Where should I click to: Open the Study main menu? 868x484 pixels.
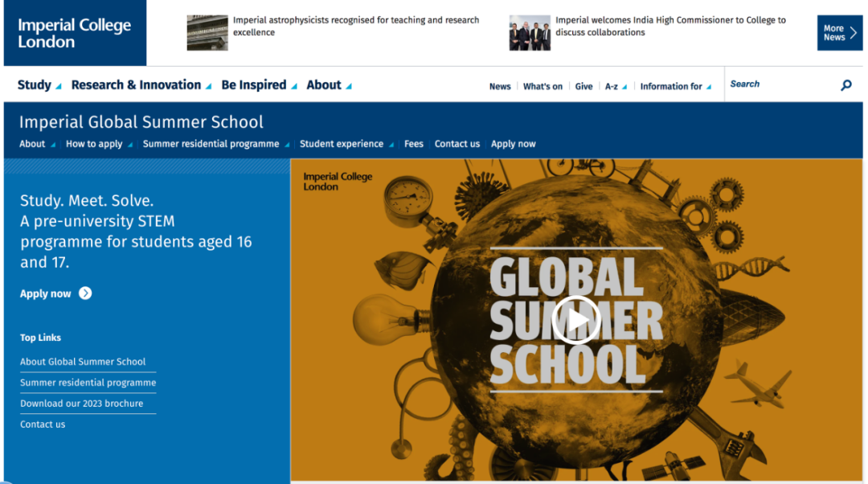click(34, 84)
